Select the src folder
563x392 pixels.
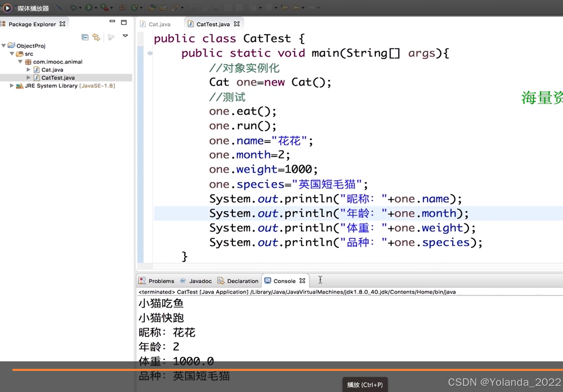(x=29, y=54)
